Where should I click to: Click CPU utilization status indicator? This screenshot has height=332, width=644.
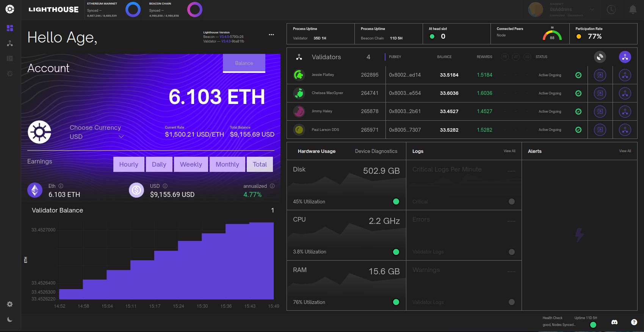point(396,252)
